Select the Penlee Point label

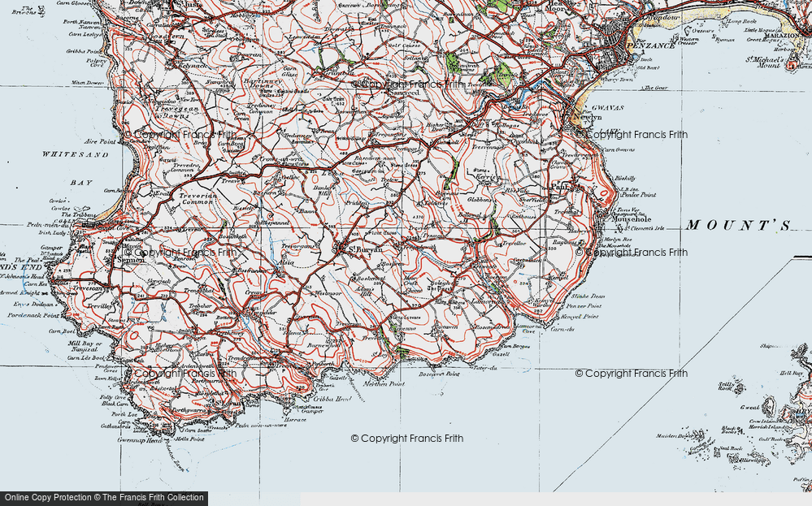(637, 195)
